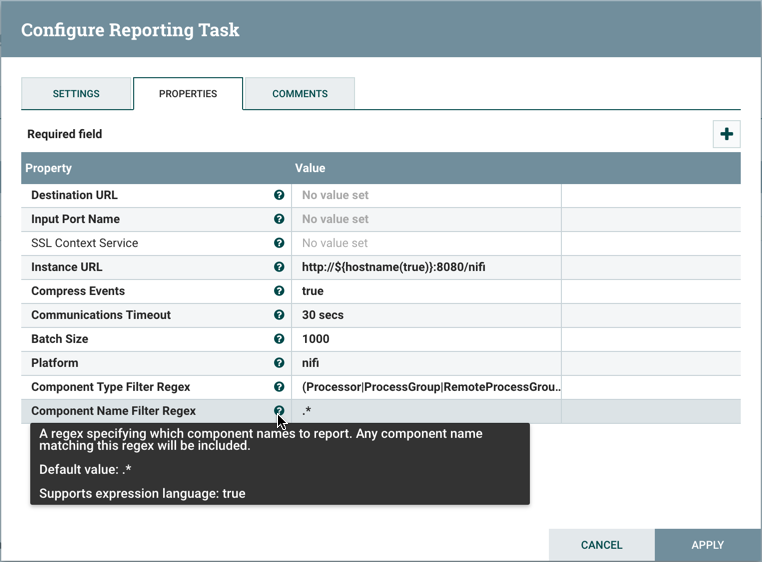The height and width of the screenshot is (562, 762).
Task: Click help icon next to Communications Timeout
Action: (x=279, y=316)
